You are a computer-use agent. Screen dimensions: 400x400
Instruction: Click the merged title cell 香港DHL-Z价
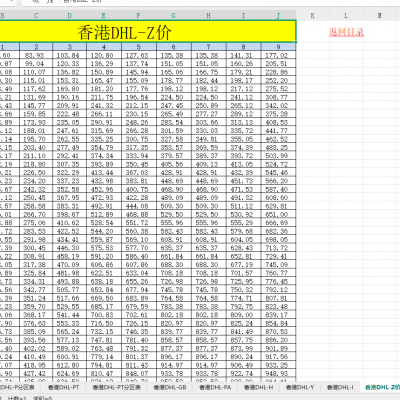click(x=148, y=32)
